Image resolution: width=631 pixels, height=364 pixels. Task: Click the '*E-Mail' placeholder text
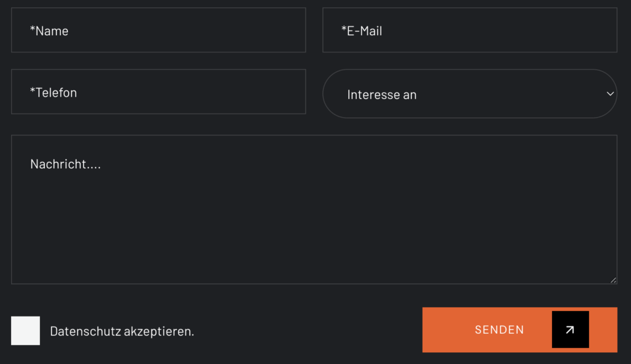click(361, 31)
